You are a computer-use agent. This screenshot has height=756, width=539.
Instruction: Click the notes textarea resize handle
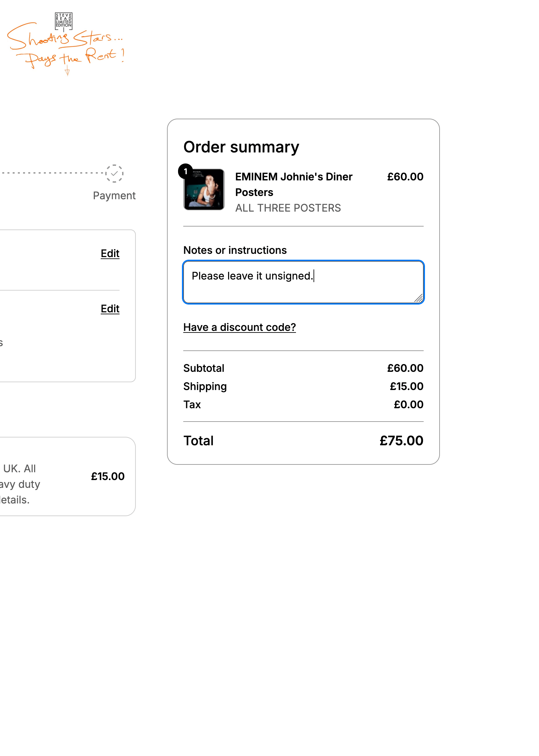tap(418, 298)
